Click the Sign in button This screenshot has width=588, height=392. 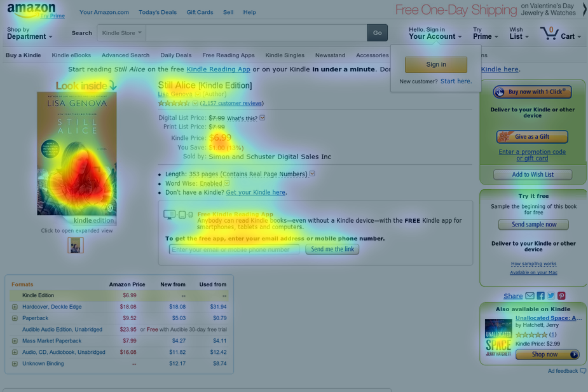(x=436, y=64)
